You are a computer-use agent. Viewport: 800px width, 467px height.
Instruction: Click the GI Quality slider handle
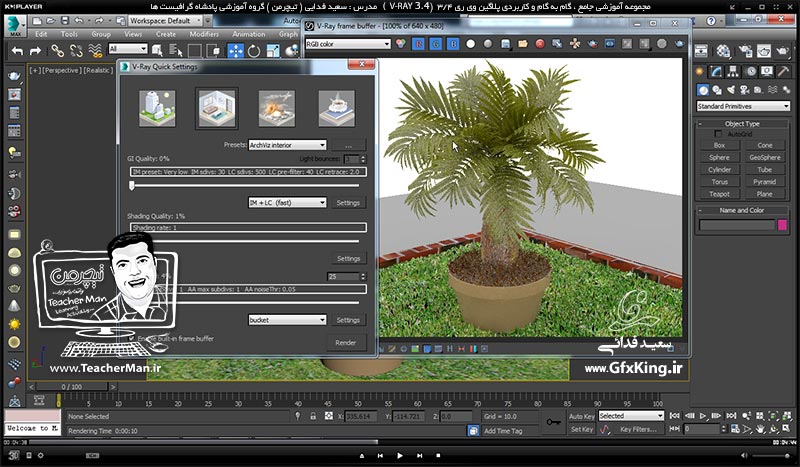pos(132,186)
